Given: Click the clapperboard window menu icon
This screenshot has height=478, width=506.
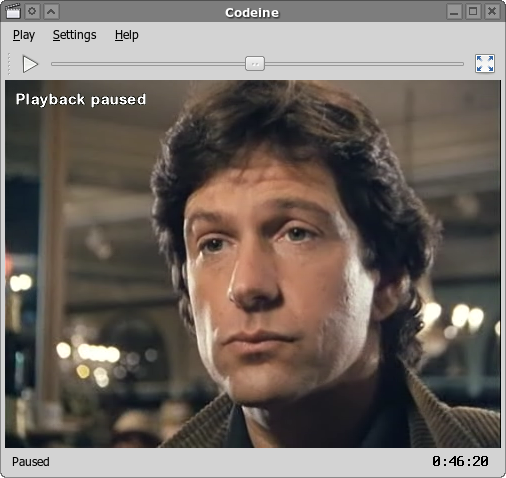Looking at the screenshot, I should [x=13, y=11].
